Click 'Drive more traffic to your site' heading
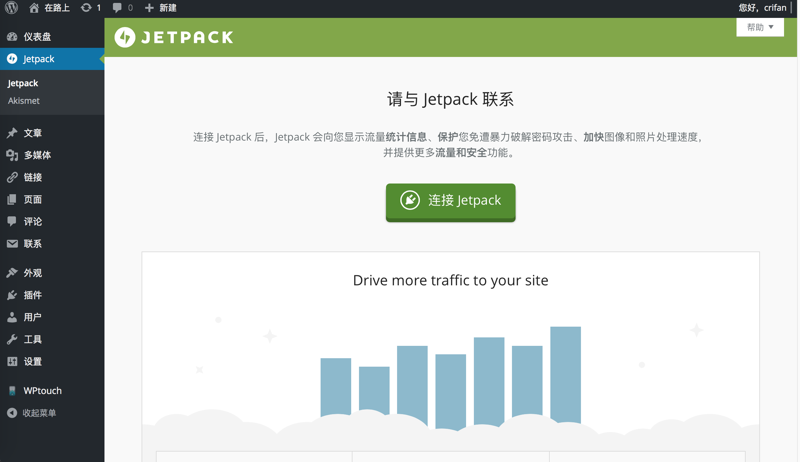Viewport: 800px width, 462px height. (x=451, y=280)
